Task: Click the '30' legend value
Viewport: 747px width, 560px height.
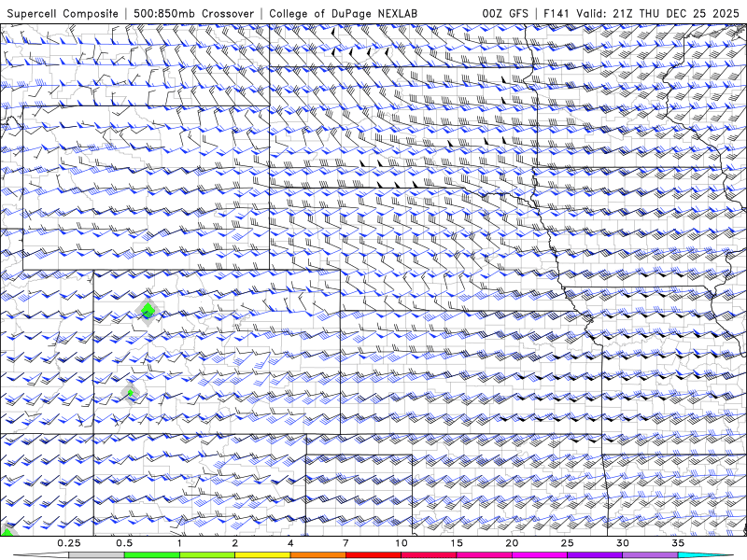Action: tap(622, 543)
